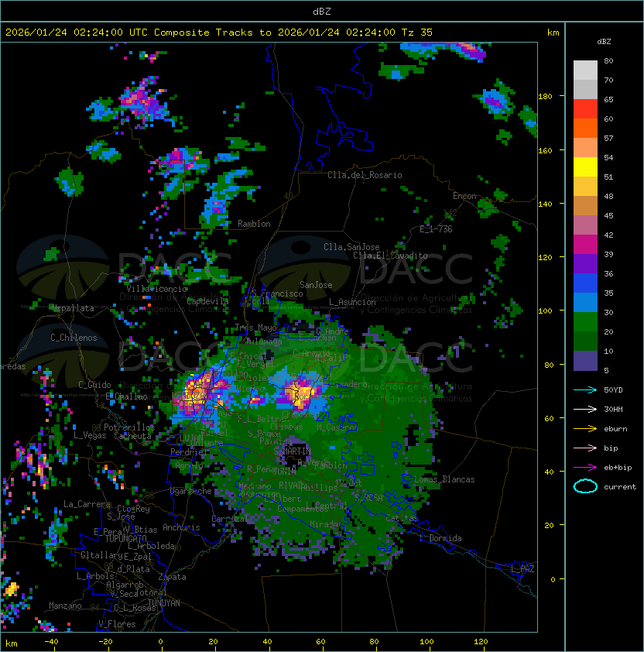Click the Zapata place label
The width and height of the screenshot is (644, 652).
(x=172, y=577)
